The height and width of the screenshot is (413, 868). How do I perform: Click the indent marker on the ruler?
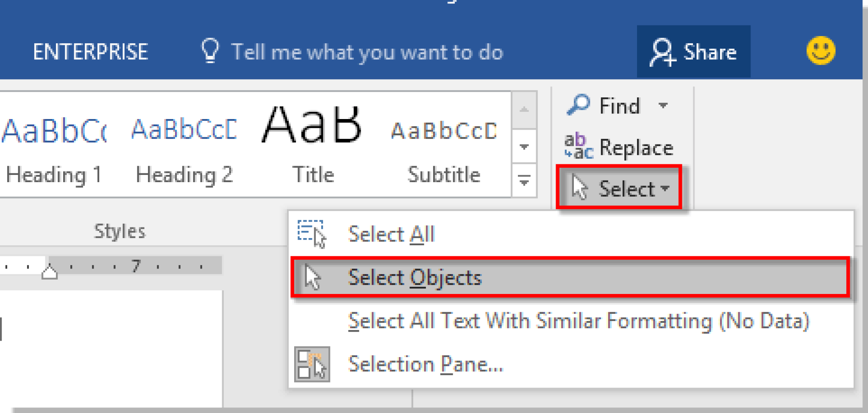49,271
